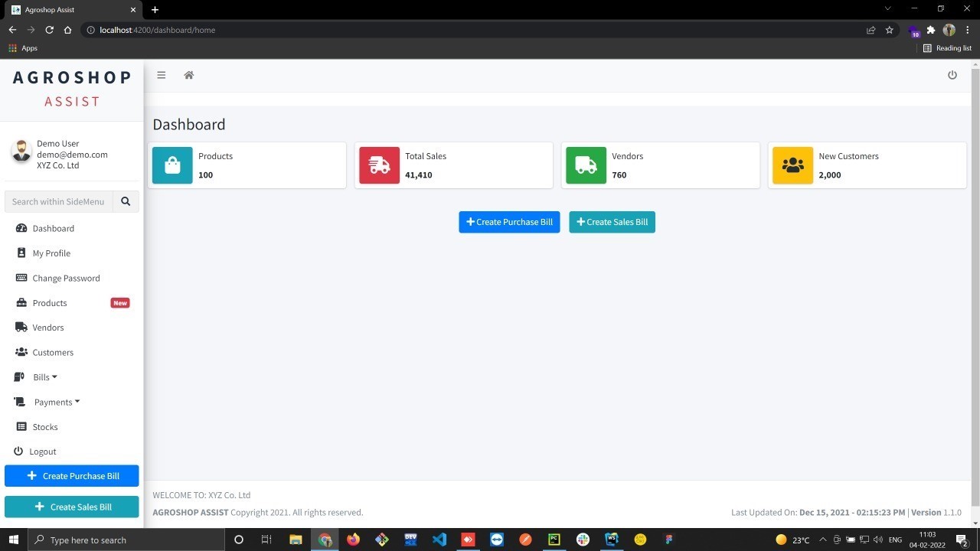980x551 pixels.
Task: Click the hamburger menu toggle icon
Action: pyautogui.click(x=161, y=75)
